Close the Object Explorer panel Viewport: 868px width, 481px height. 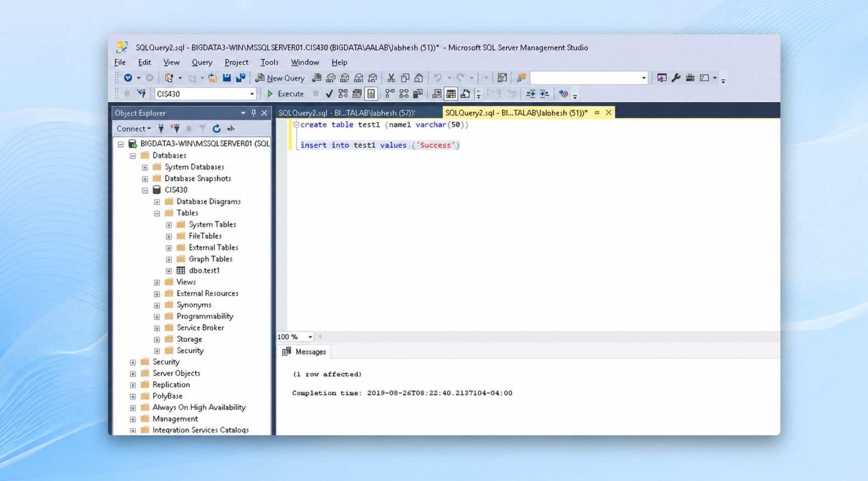[264, 113]
